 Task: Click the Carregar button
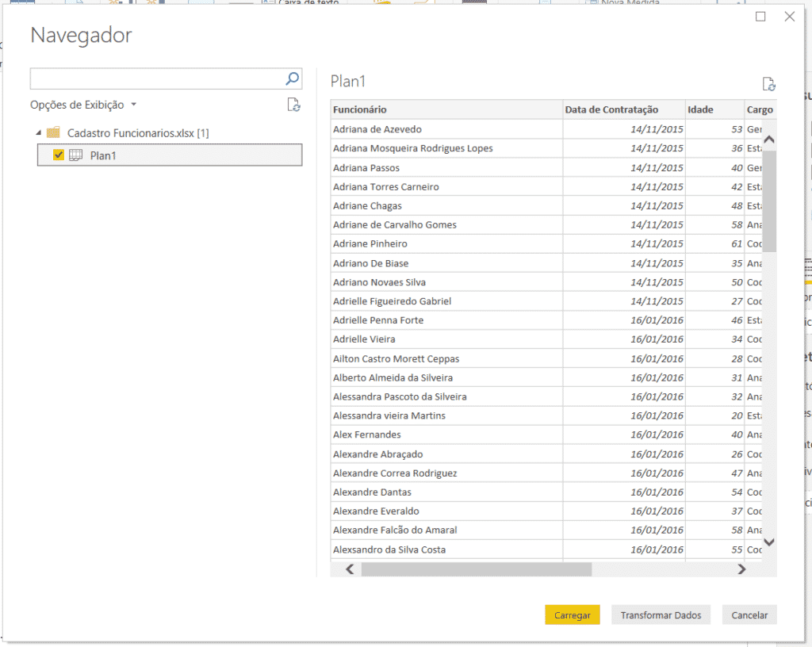point(572,614)
